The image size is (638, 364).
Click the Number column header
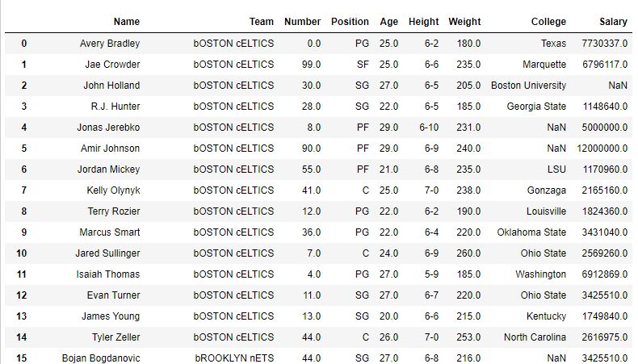tap(302, 22)
